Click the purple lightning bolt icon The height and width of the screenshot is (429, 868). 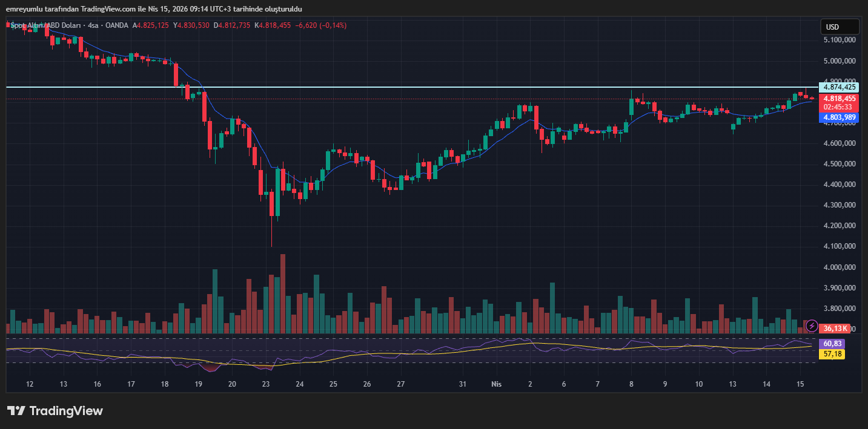pyautogui.click(x=811, y=326)
